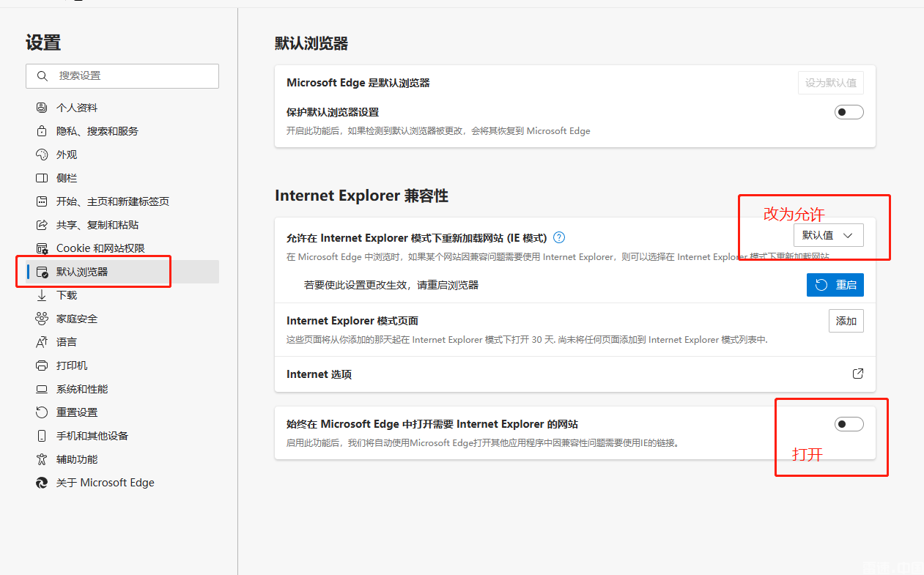Click the sidebar icon beside 侧栏
Image resolution: width=924 pixels, height=575 pixels.
tap(42, 178)
